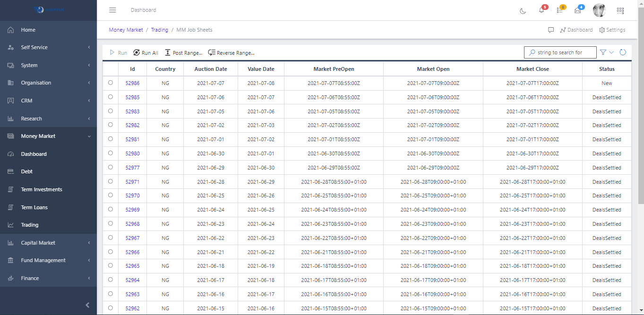644x315 pixels.
Task: Toggle dark mode with the moon icon
Action: (523, 10)
